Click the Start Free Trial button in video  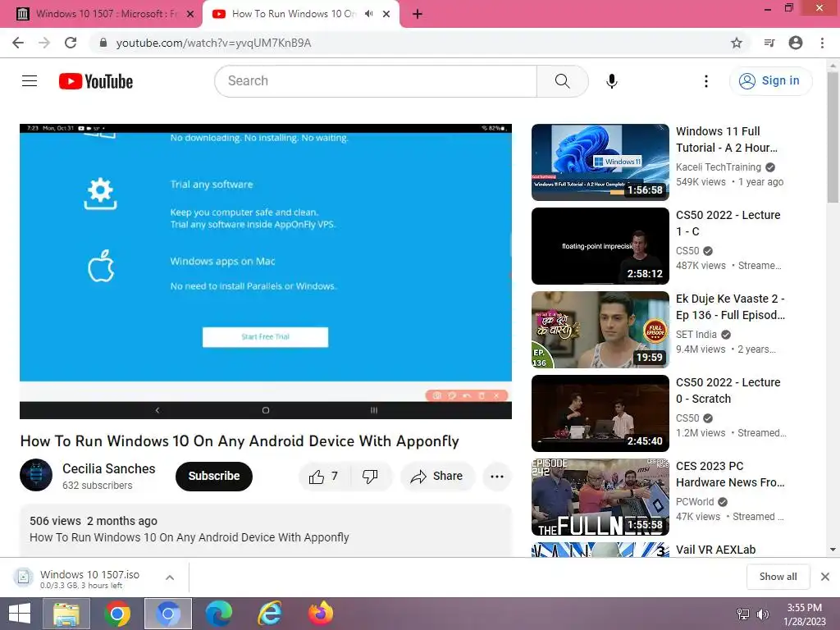pos(265,337)
